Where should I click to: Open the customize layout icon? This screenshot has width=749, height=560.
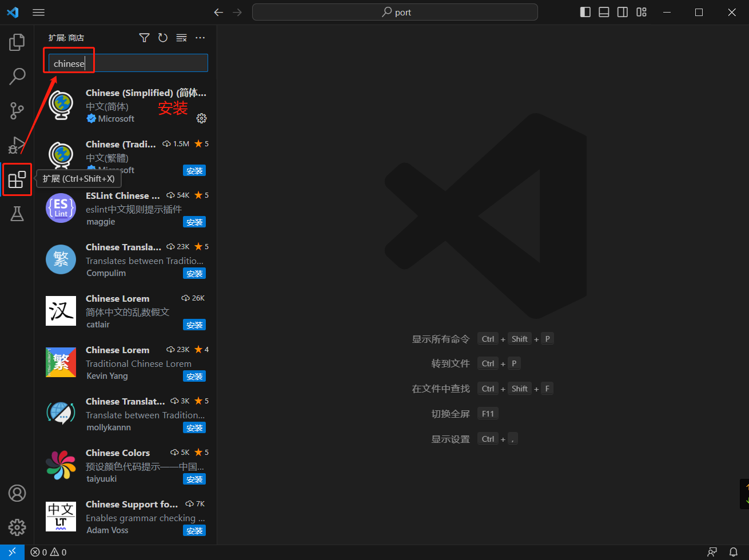(642, 12)
